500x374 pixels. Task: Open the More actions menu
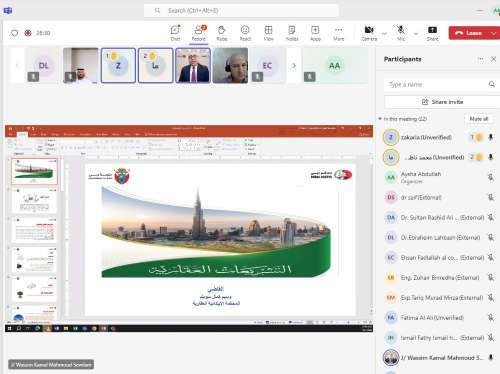[x=339, y=33]
